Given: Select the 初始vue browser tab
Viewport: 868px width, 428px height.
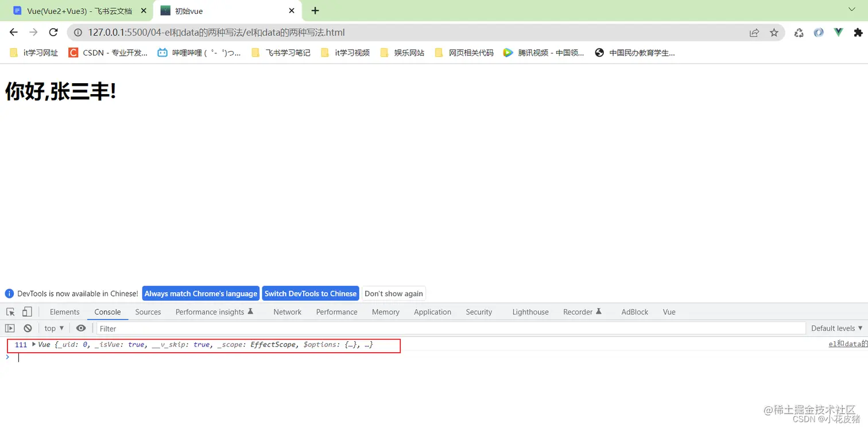Looking at the screenshot, I should 228,11.
